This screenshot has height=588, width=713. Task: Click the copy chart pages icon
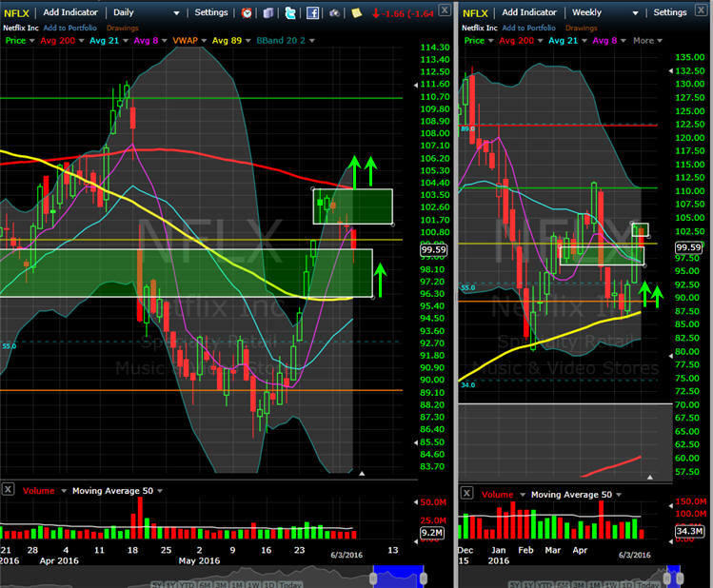tap(268, 12)
